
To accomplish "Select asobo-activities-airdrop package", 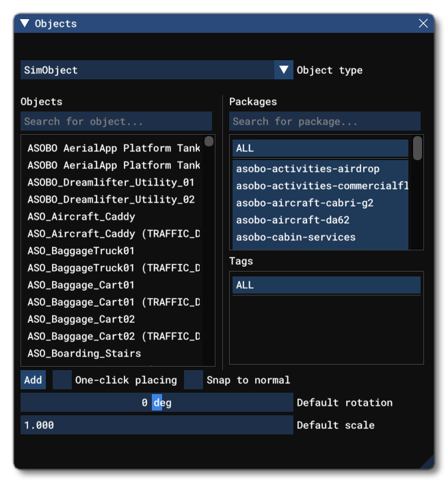I will (320, 169).
